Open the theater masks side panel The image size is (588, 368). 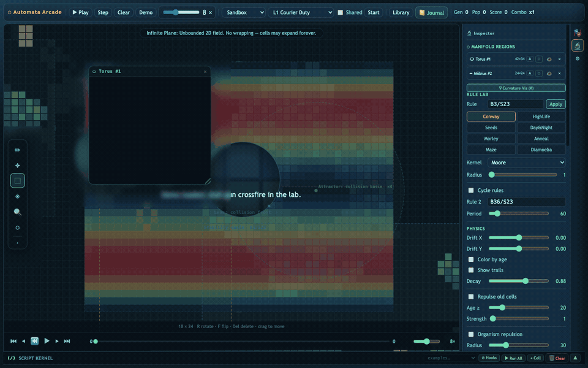(577, 33)
